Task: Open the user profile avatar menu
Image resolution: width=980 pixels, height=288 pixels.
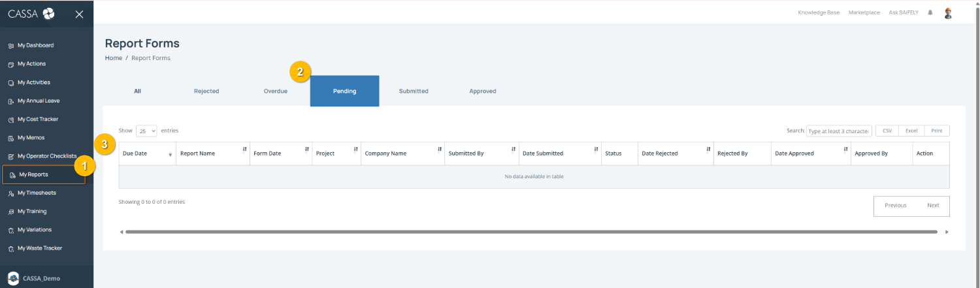Action: click(x=948, y=13)
